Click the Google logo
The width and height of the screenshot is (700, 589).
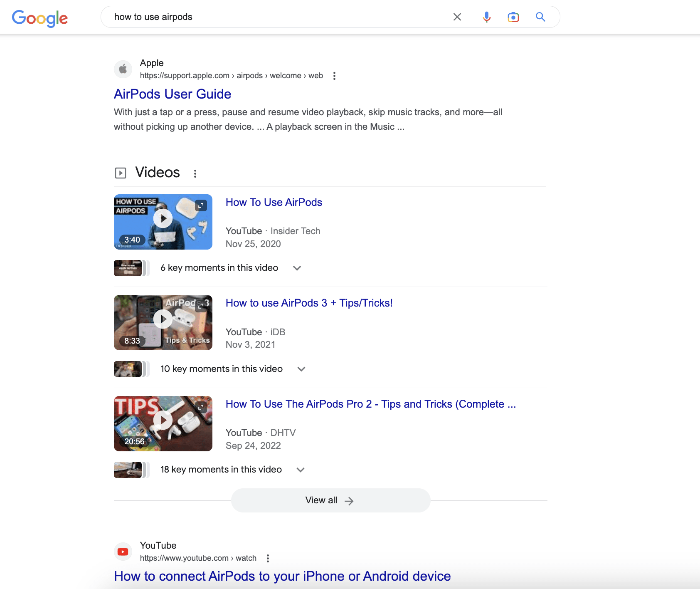(x=40, y=18)
